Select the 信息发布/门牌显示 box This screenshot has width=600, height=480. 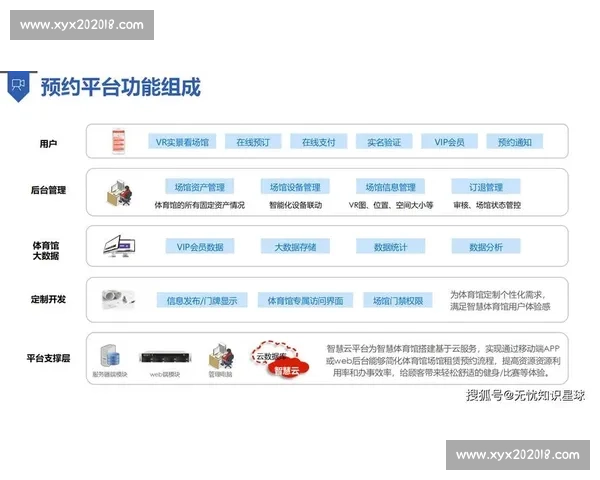[202, 300]
